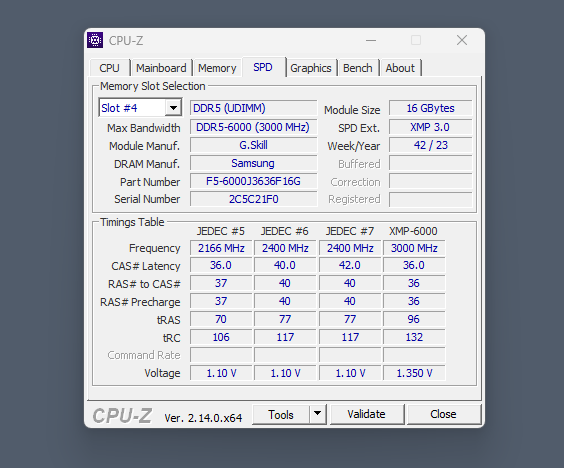Expand the Slot #4 dropdown arrow
Image resolution: width=564 pixels, height=468 pixels.
click(x=173, y=108)
